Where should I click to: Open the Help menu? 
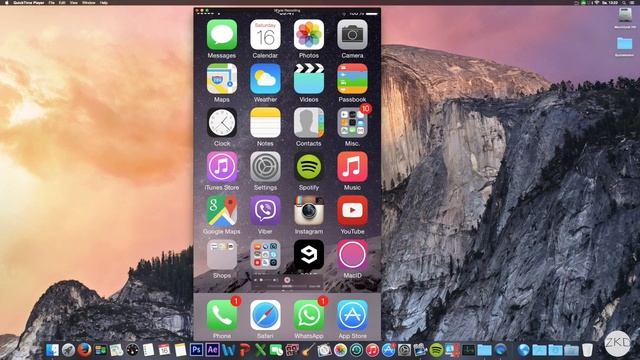[x=104, y=2]
